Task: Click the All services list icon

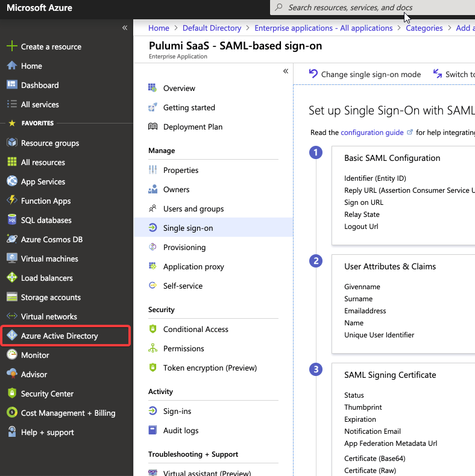Action: pyautogui.click(x=12, y=104)
